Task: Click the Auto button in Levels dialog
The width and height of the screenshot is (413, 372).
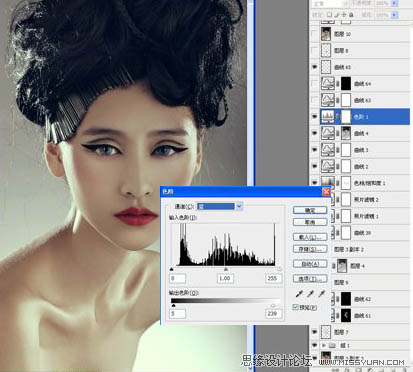Action: click(310, 264)
